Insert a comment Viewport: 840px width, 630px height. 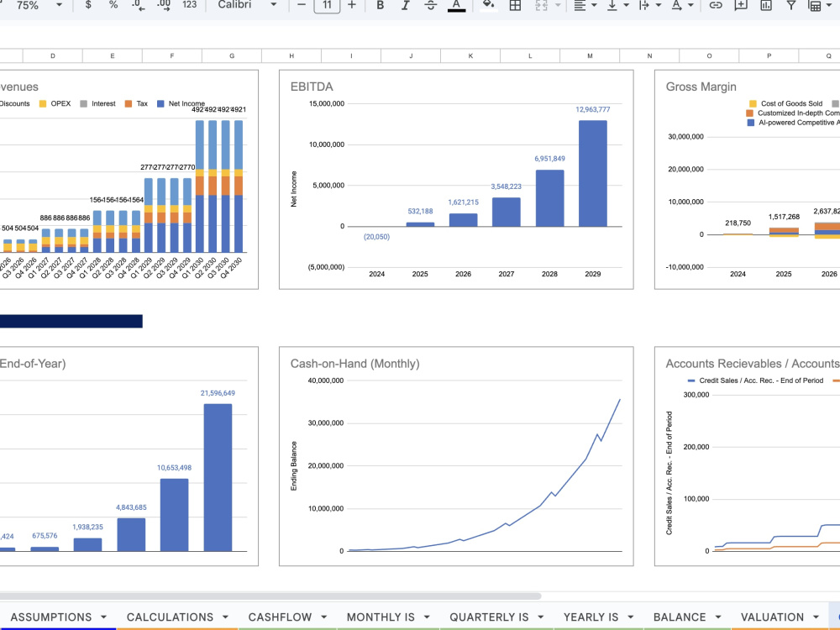click(x=740, y=5)
